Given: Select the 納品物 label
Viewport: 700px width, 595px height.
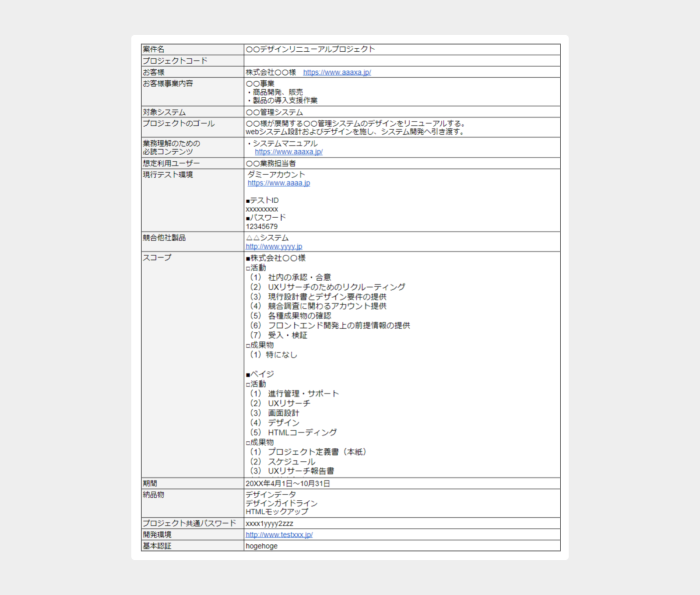Looking at the screenshot, I should (x=153, y=494).
